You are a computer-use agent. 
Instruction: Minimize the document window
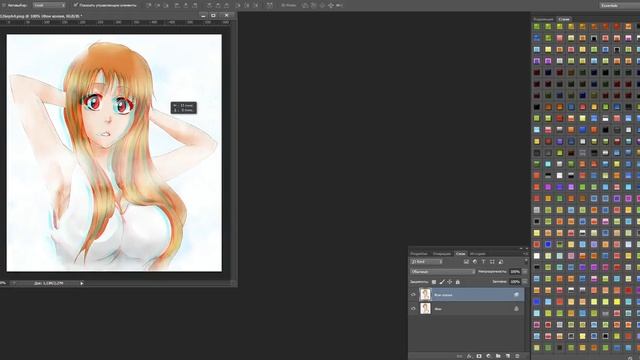pyautogui.click(x=203, y=16)
